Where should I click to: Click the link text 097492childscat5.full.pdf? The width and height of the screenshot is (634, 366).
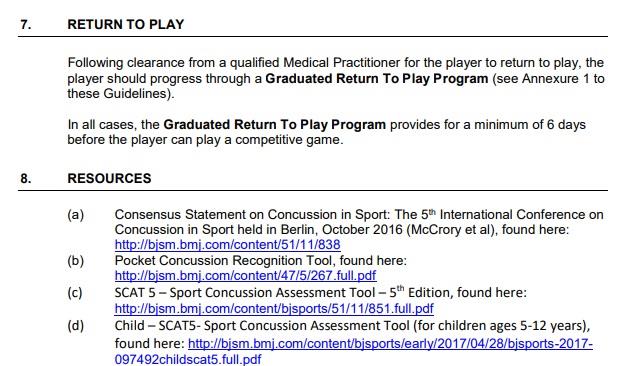pos(188,359)
